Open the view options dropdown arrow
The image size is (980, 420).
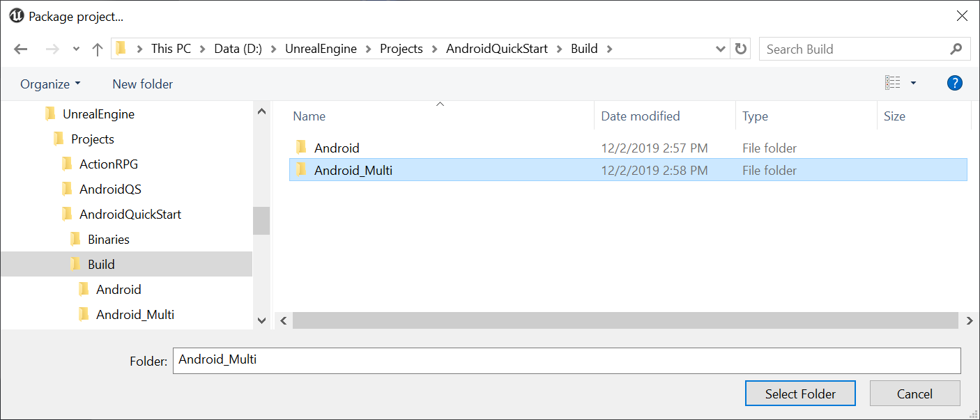[x=913, y=84]
